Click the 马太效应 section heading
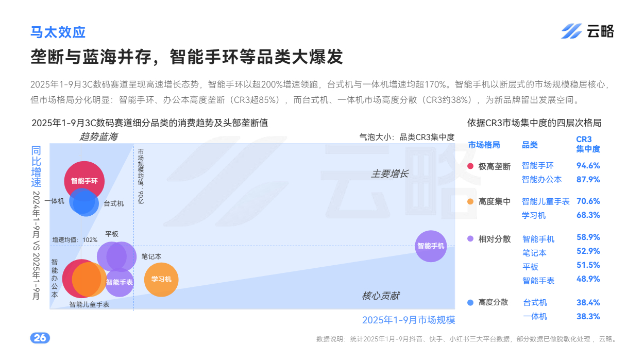Screen dimensions: 644x362 (58, 32)
